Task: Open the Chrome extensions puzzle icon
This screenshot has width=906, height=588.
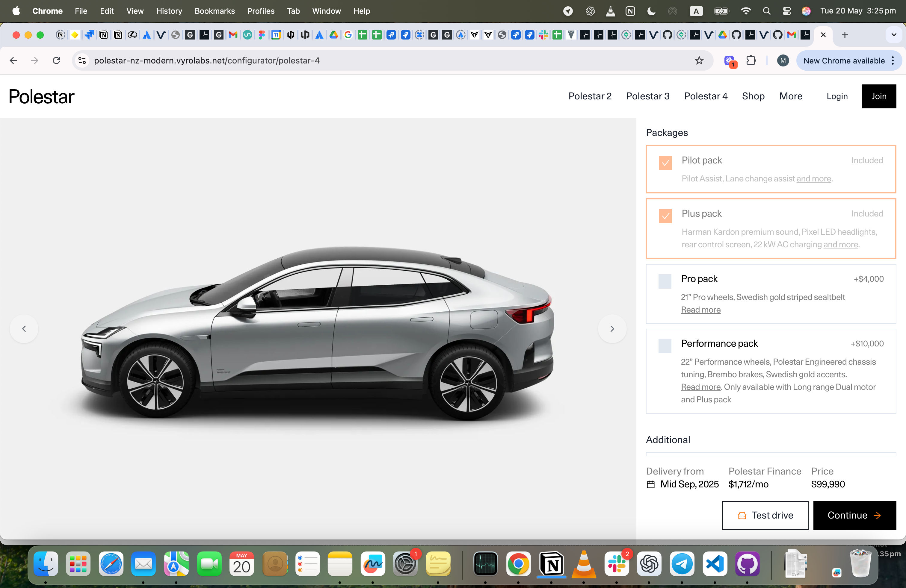Action: 751,60
